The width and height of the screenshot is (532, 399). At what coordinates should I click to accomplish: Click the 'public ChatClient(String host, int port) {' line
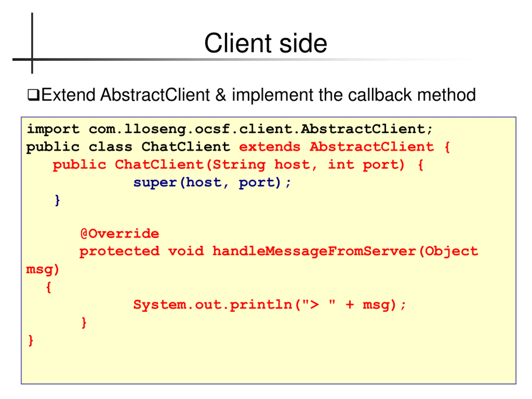pos(238,165)
